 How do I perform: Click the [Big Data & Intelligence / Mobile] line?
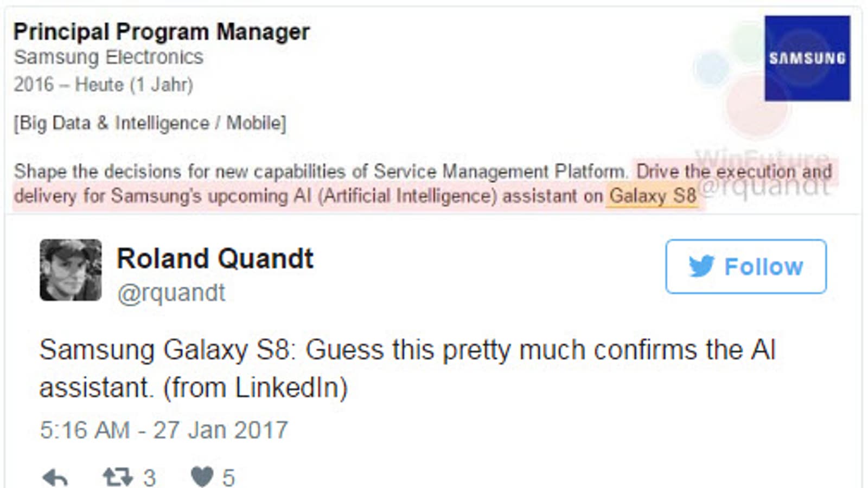click(x=150, y=123)
